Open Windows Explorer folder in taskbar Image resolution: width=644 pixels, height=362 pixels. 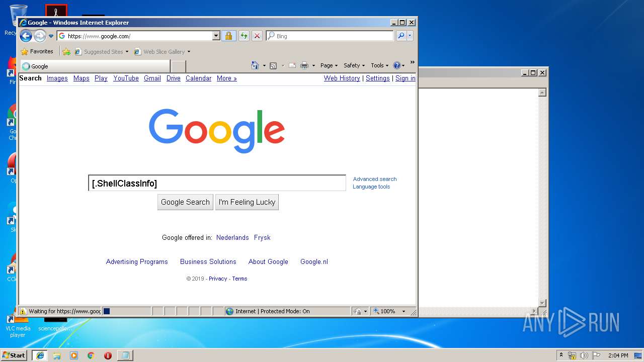point(57,355)
